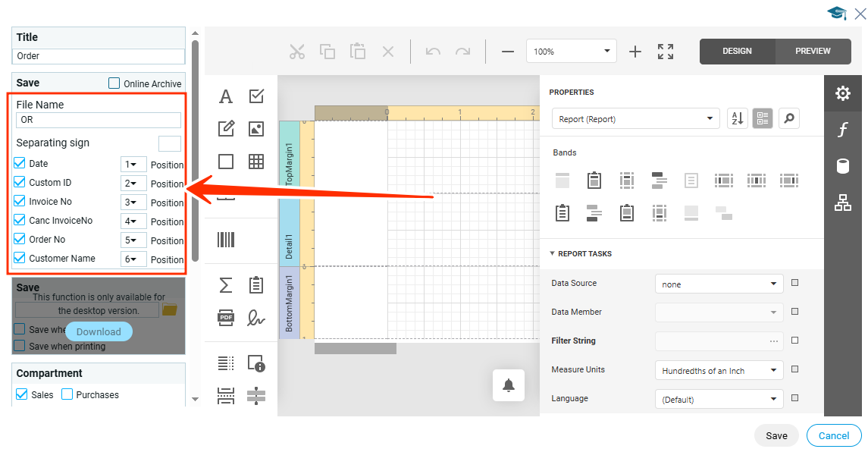The image size is (868, 449).
Task: Switch to the Preview tab
Action: (813, 51)
